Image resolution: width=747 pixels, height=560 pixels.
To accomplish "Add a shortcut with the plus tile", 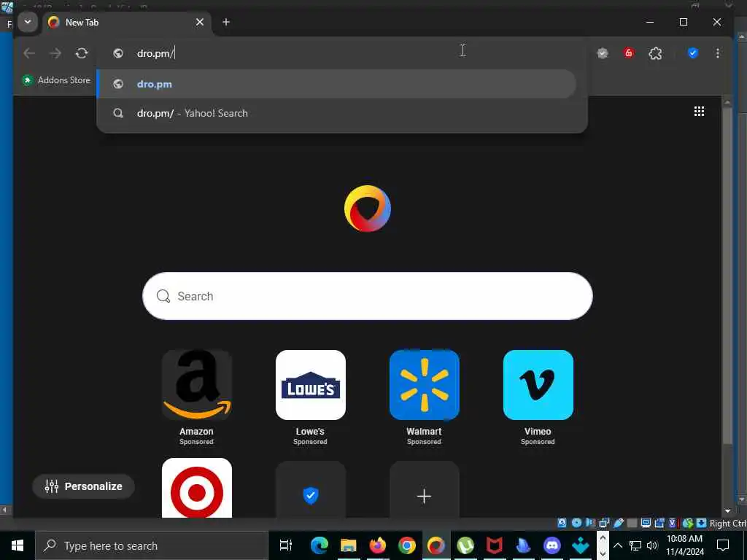I will (x=425, y=491).
